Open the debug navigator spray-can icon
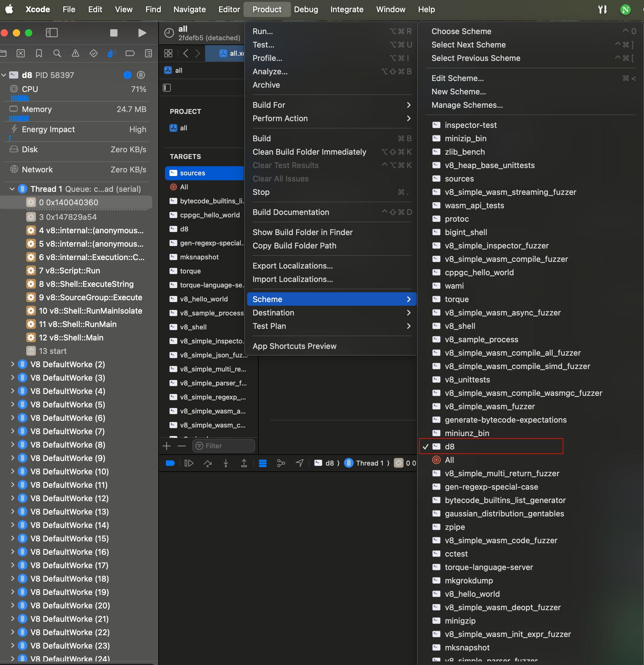This screenshot has width=644, height=665. (112, 53)
